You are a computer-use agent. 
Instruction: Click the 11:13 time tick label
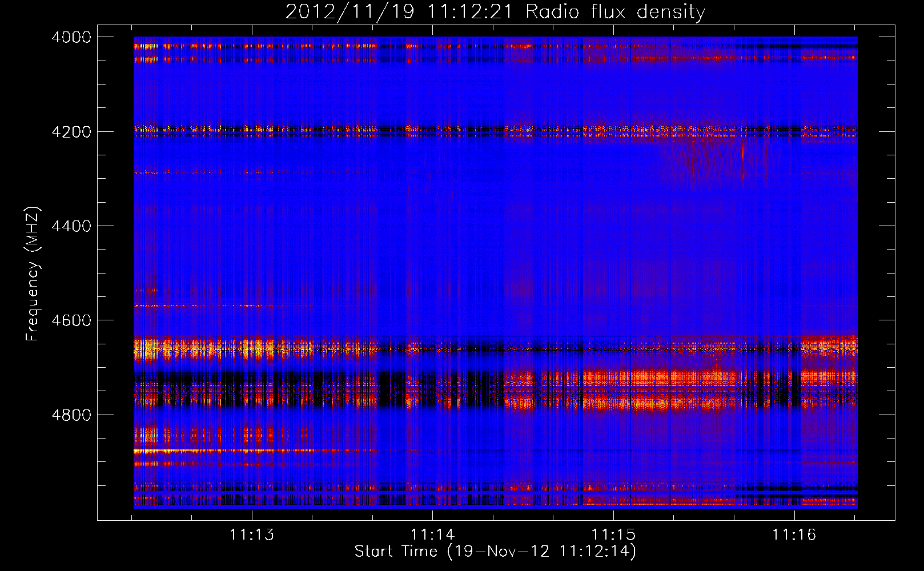pyautogui.click(x=252, y=534)
